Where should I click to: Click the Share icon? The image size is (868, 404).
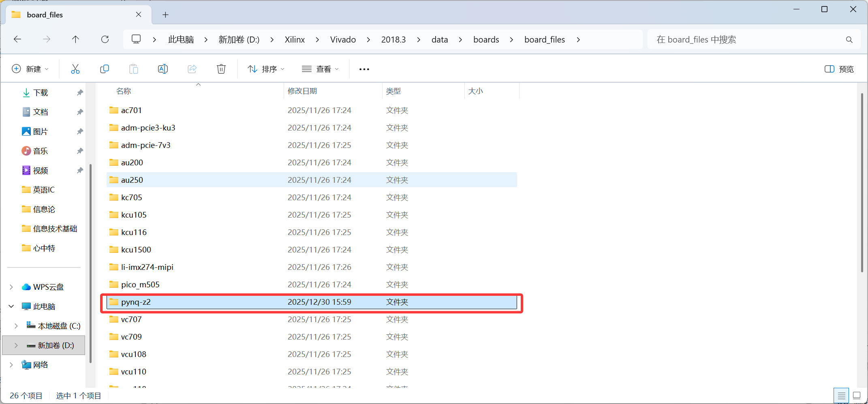(192, 69)
